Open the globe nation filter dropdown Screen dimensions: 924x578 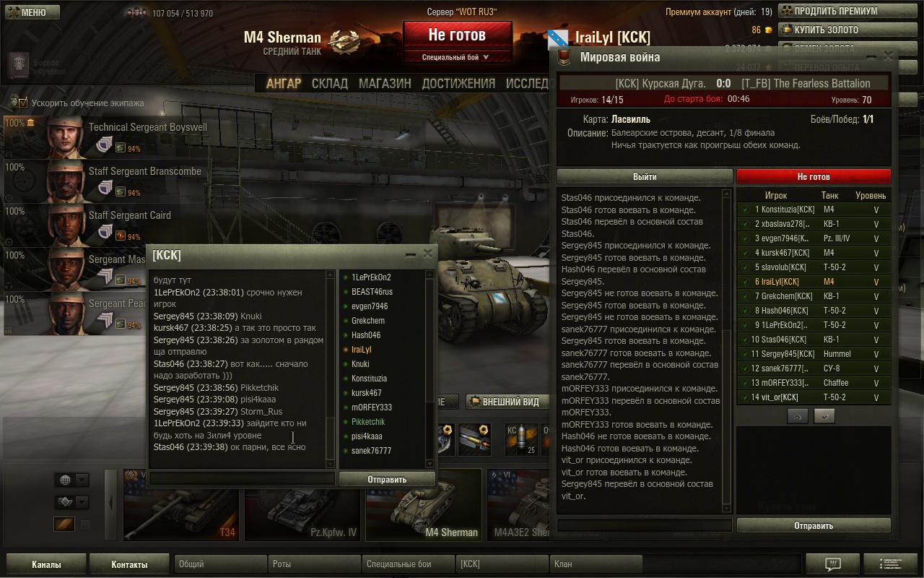(71, 480)
